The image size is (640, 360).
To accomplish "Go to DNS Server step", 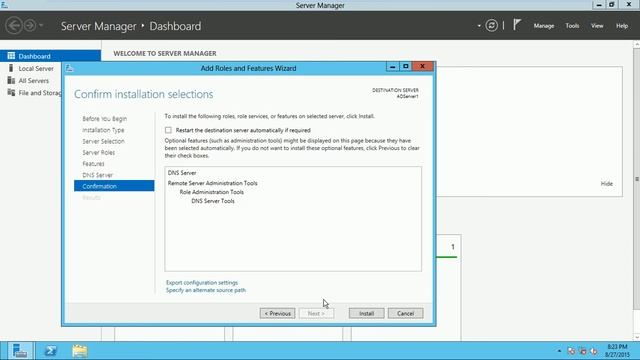I will pyautogui.click(x=98, y=175).
